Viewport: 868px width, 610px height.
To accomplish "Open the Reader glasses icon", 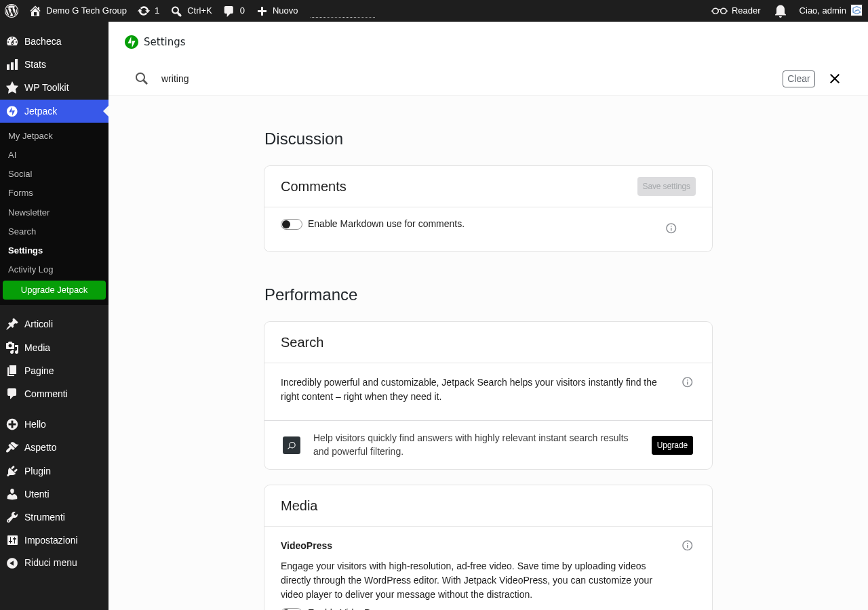I will point(719,11).
